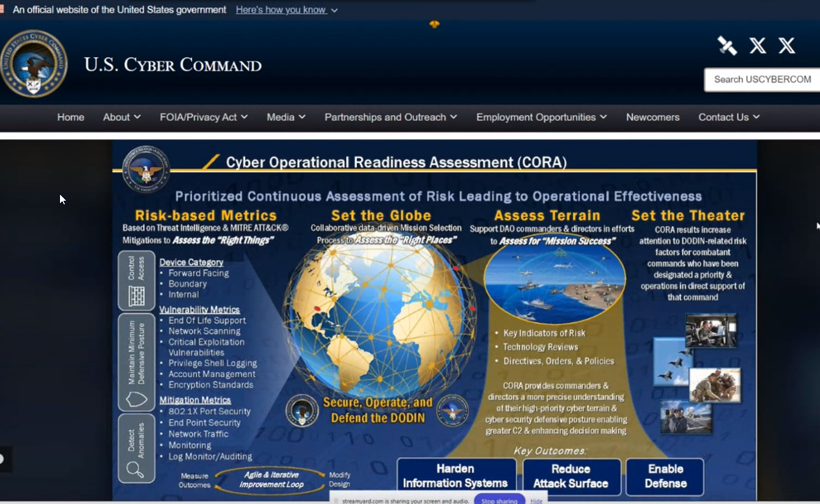This screenshot has width=820, height=504.
Task: Open the Media dropdown menu
Action: coord(286,117)
